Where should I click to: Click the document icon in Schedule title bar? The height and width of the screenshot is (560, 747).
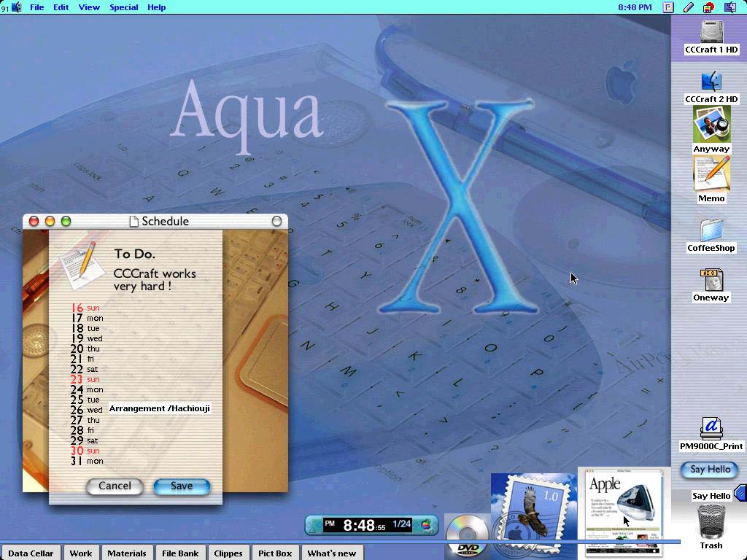(134, 222)
